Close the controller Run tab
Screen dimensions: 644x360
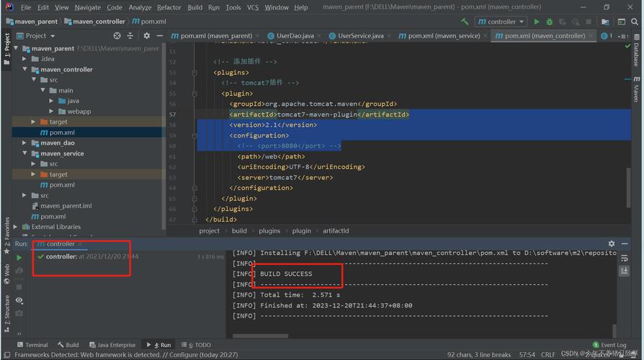(x=80, y=244)
